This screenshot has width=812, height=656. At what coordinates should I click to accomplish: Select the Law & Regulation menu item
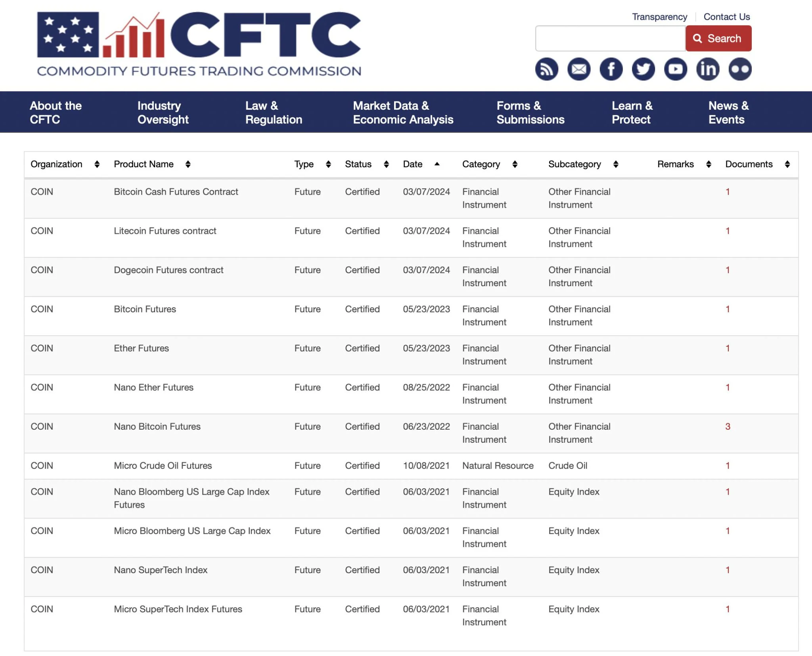pyautogui.click(x=273, y=112)
